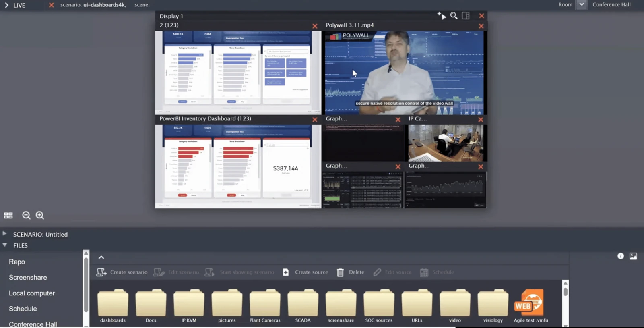Click the add-pointer icon in Display 1 header
This screenshot has width=644, height=328.
click(441, 16)
